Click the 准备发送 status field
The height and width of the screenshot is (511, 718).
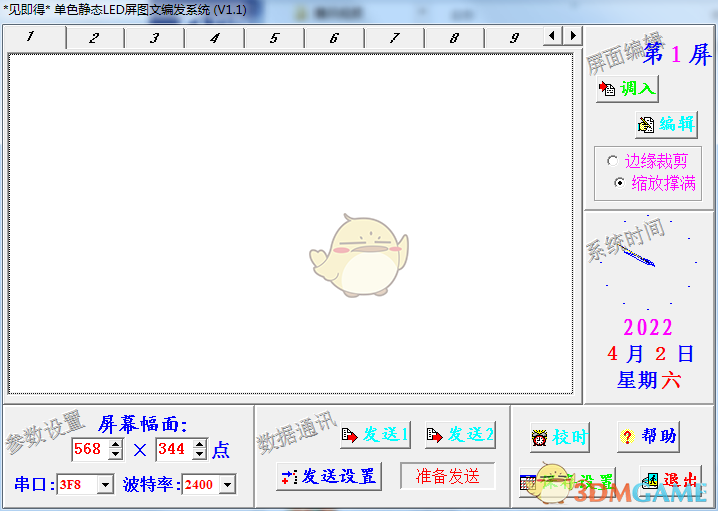[x=447, y=476]
